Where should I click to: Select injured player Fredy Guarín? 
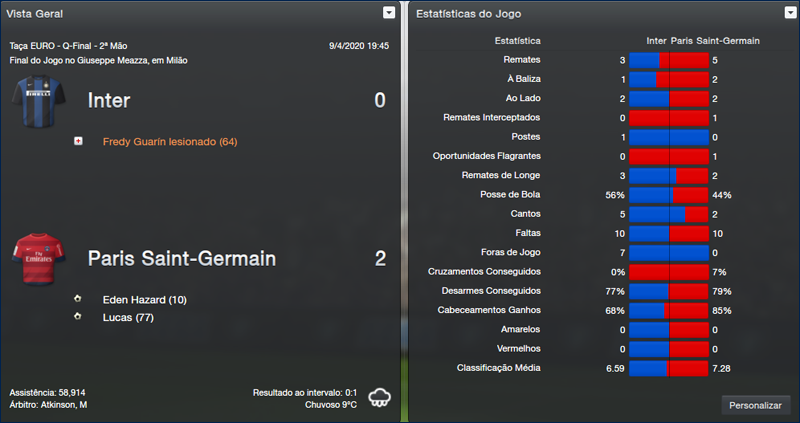pyautogui.click(x=169, y=142)
